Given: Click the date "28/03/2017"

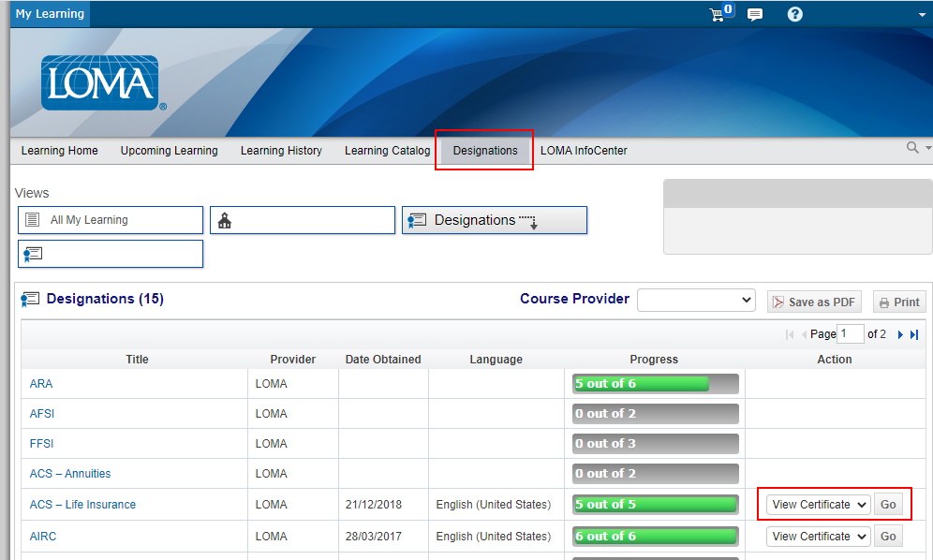Looking at the screenshot, I should pyautogui.click(x=374, y=537).
